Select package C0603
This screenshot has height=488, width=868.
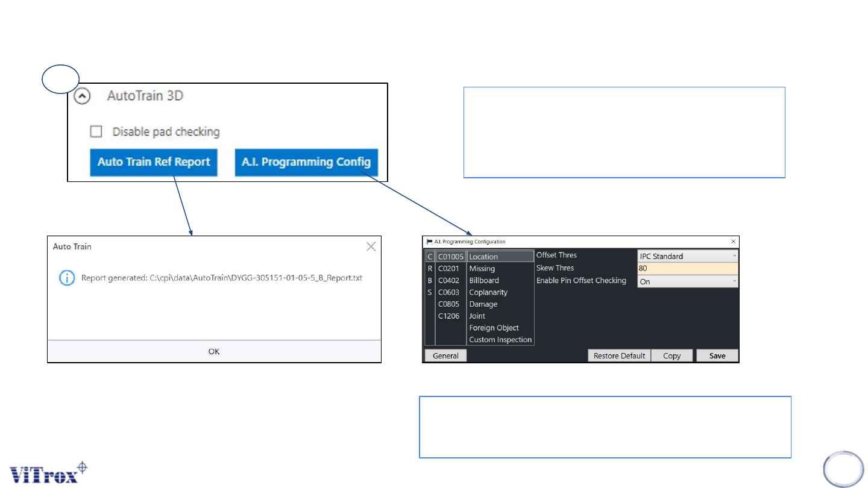pos(451,292)
